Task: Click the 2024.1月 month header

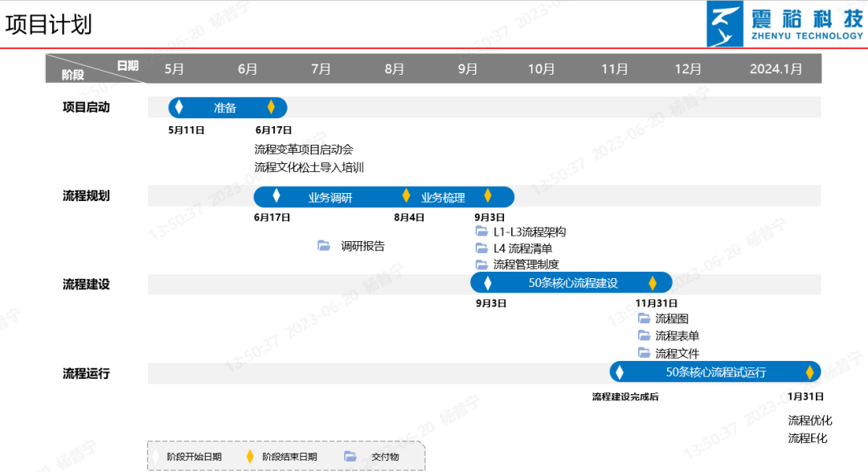Action: [776, 69]
